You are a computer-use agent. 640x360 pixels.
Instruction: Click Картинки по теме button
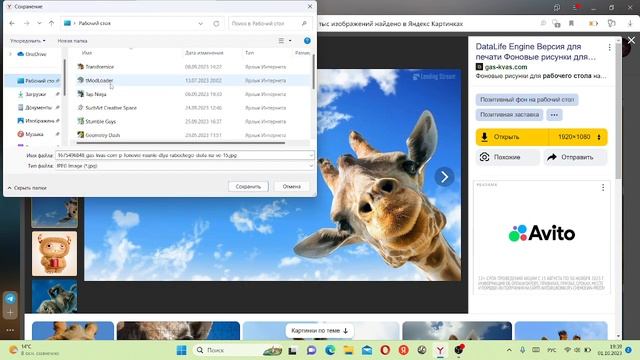click(319, 331)
